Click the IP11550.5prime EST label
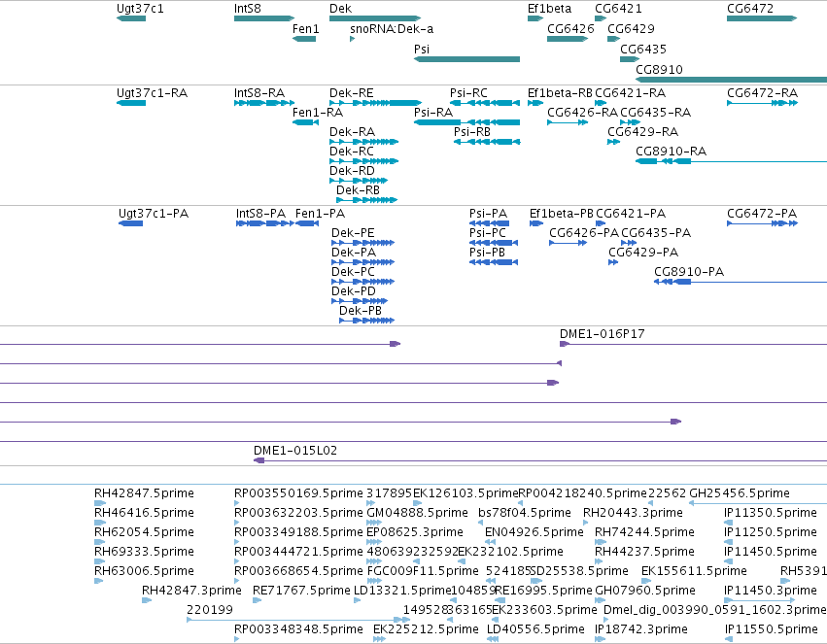This screenshot has width=827, height=644. pos(771,629)
